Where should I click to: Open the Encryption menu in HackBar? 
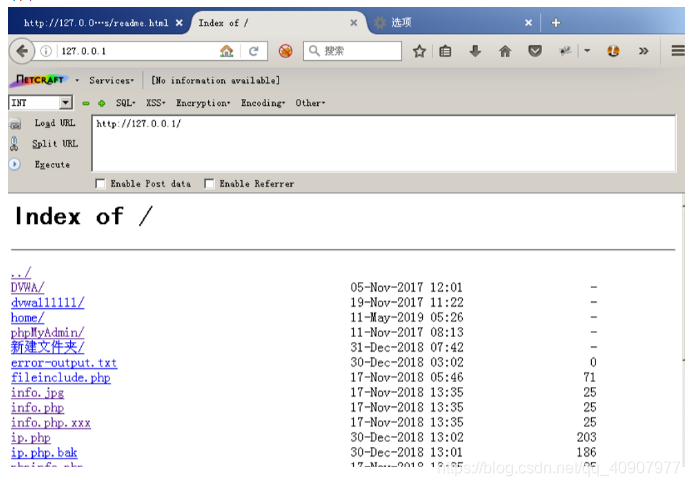tap(203, 103)
